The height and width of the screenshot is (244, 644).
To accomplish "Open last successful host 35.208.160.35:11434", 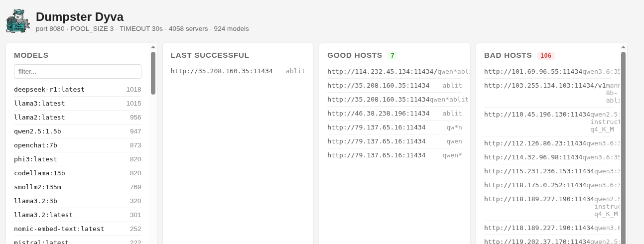I will [x=238, y=71].
